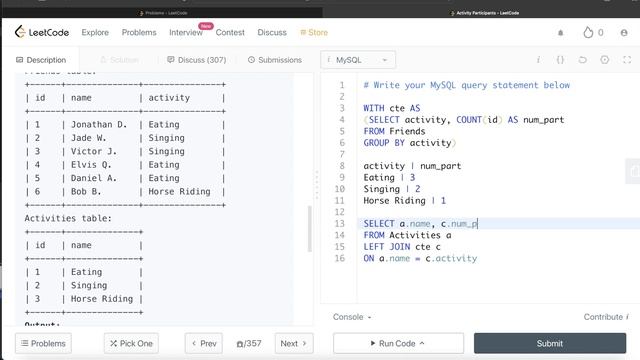Screen dimensions: 640x360
Task: Open notifications bell icon
Action: (x=560, y=33)
